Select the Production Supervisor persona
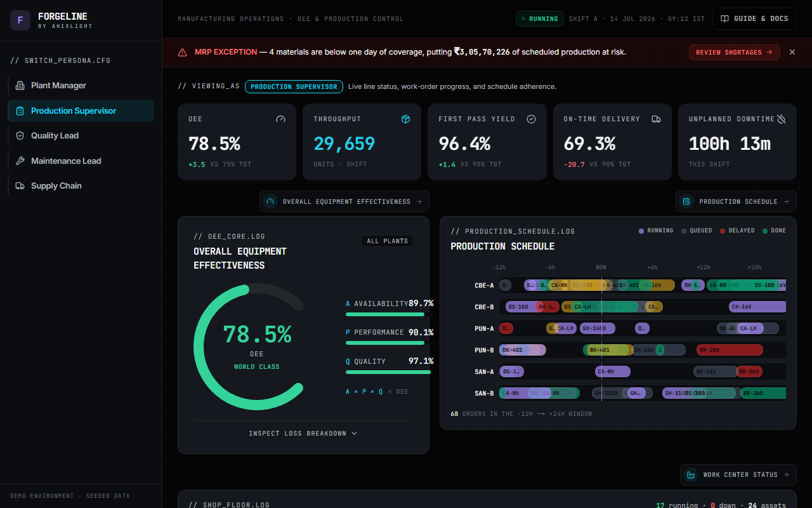812x508 pixels. point(81,110)
